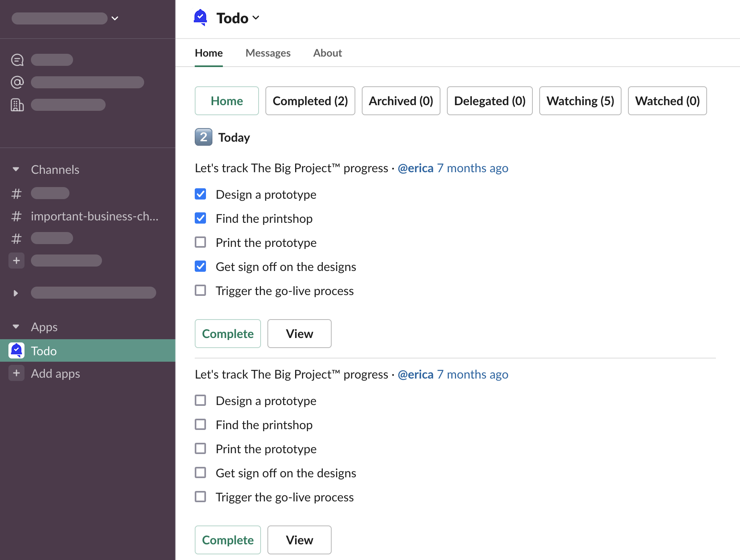Open the About tab

click(x=327, y=53)
